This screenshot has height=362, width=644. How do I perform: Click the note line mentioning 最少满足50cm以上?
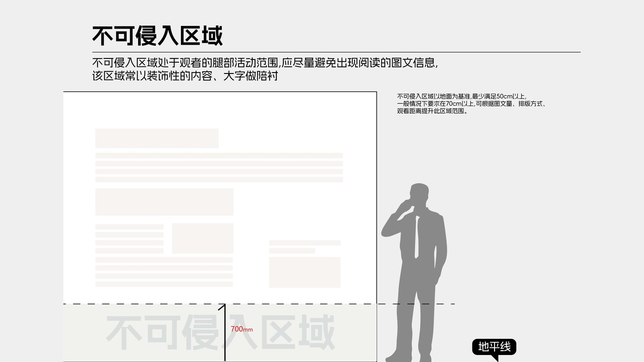pyautogui.click(x=462, y=96)
